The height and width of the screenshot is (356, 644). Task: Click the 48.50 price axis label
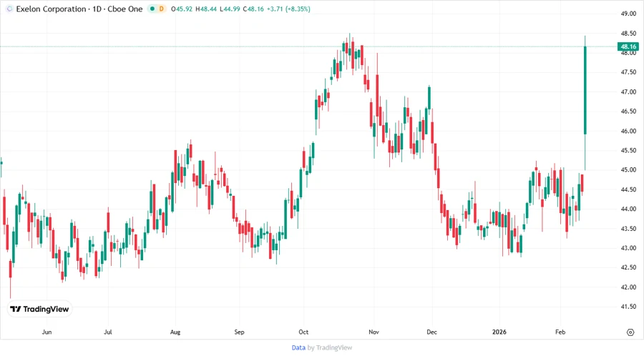(628, 33)
